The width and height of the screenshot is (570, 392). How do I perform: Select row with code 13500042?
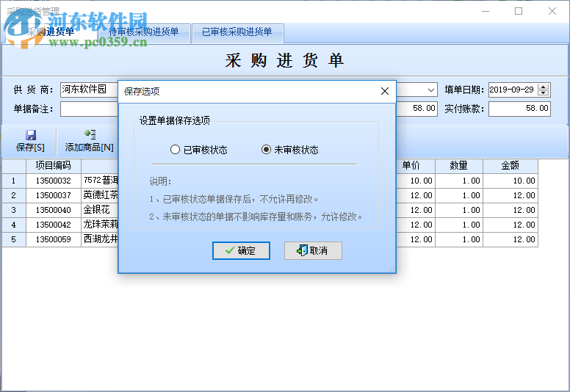tap(54, 225)
